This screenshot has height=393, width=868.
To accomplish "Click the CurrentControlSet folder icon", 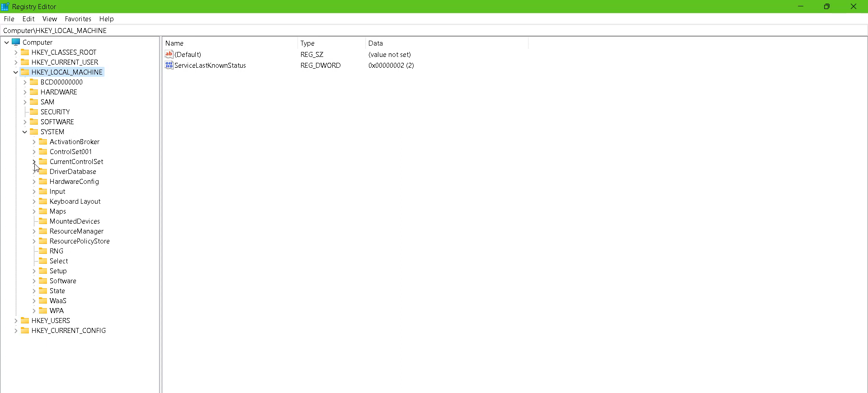I will 43,161.
